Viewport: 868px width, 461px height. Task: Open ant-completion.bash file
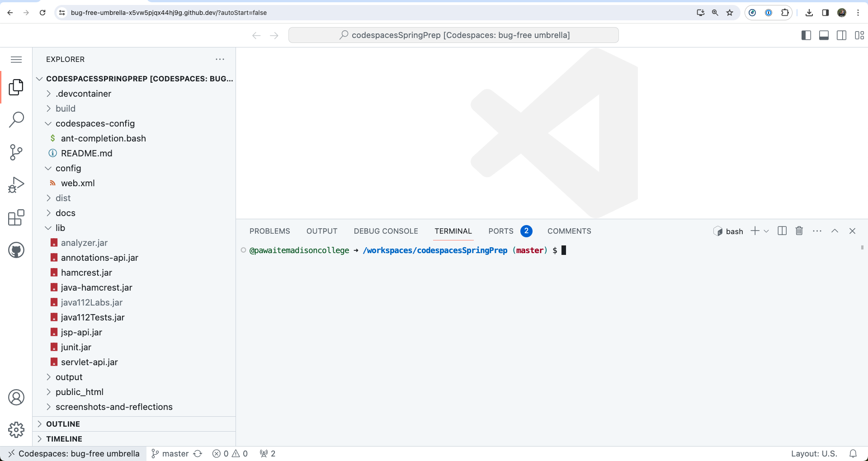134,138
